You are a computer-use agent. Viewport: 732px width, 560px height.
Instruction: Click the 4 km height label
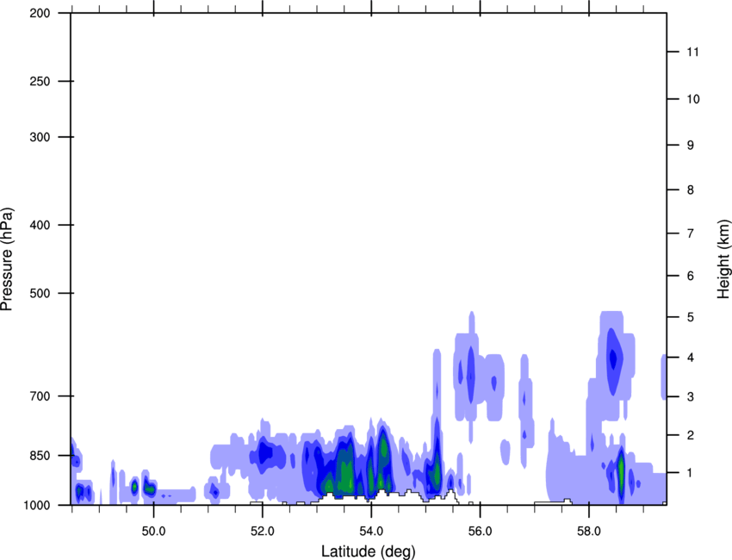(691, 358)
